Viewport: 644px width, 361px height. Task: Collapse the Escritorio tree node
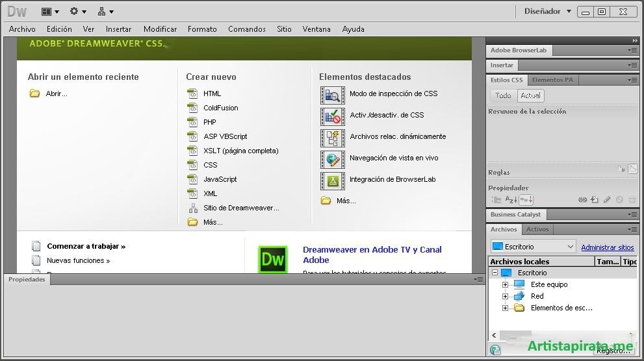[495, 273]
